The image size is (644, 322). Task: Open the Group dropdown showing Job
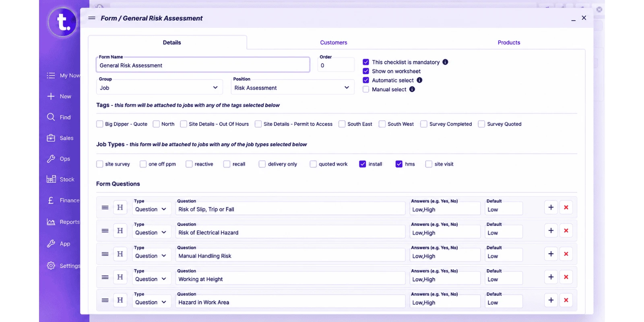point(159,88)
